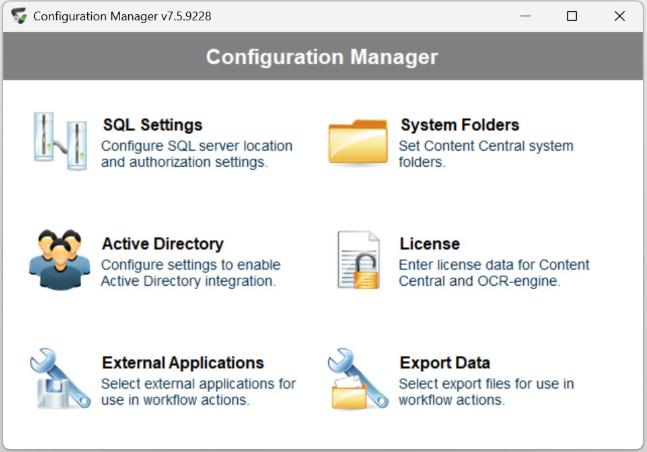Click the Configuration Manager title bar app icon
This screenshot has width=647, height=452.
click(x=19, y=16)
